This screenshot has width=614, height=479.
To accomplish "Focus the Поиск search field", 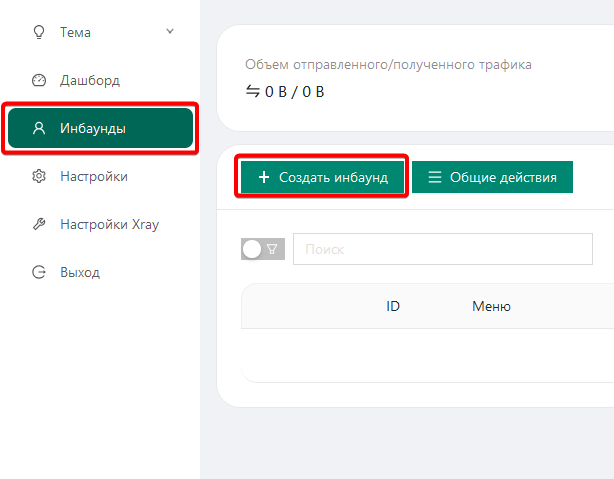I will pos(442,249).
